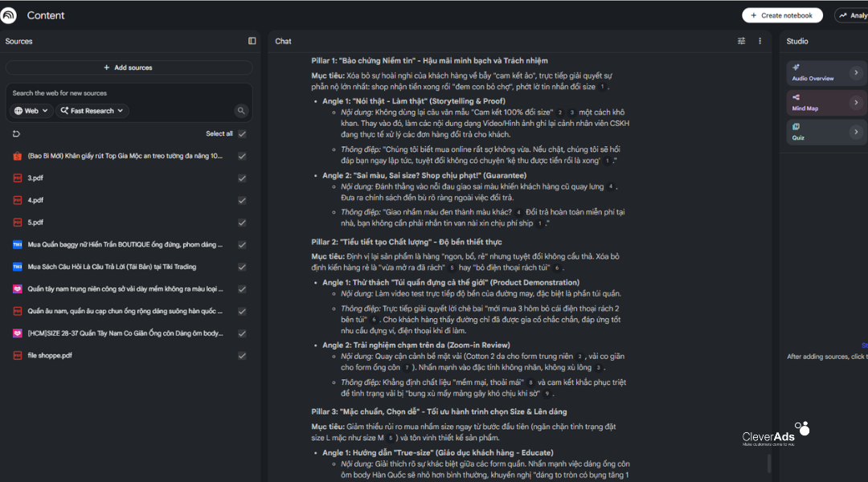Open "Mua Quần baggy nữ Hiền Trần BOUTIQUE" source
This screenshot has width=868, height=482.
125,244
